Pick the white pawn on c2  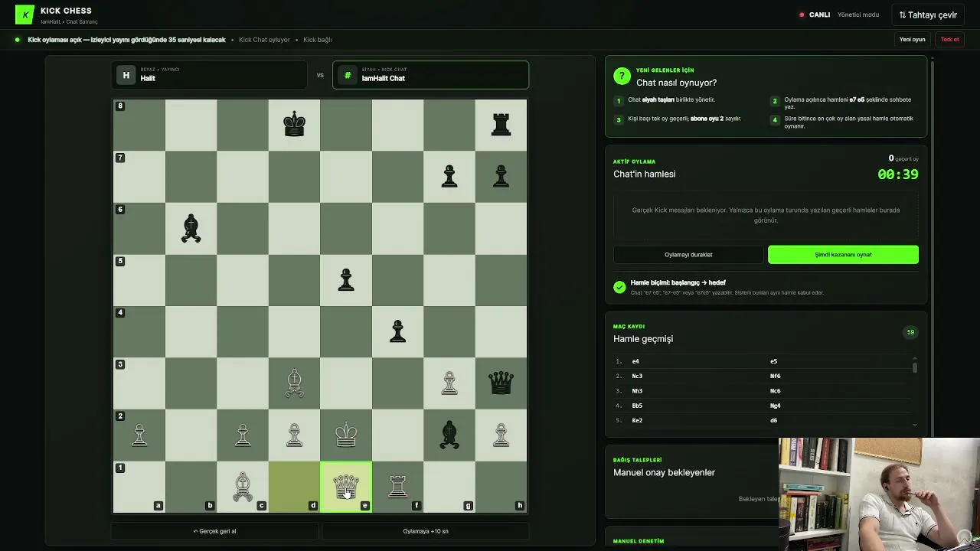242,435
